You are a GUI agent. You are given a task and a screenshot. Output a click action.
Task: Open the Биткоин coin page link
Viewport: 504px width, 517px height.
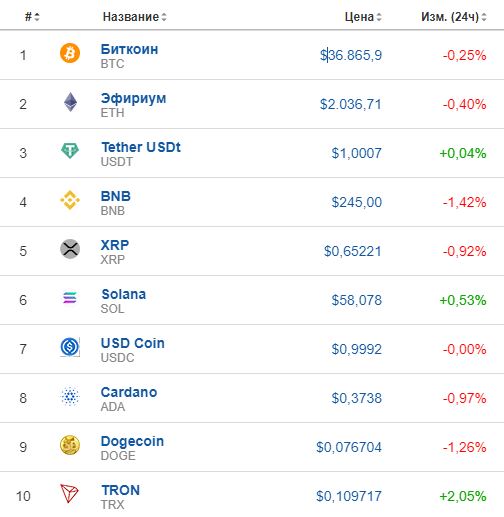tap(129, 49)
